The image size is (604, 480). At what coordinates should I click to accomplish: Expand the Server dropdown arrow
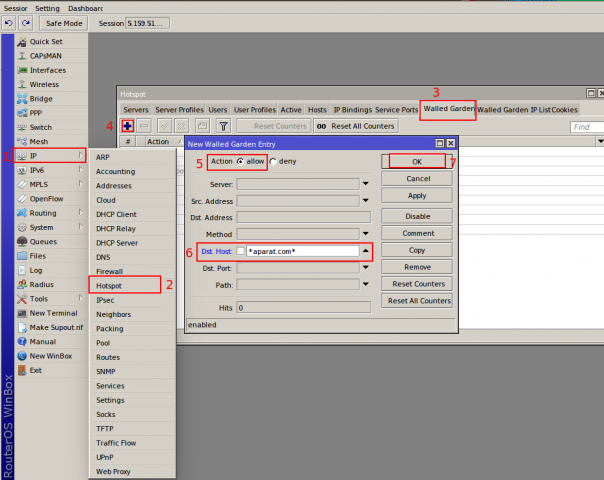(366, 184)
